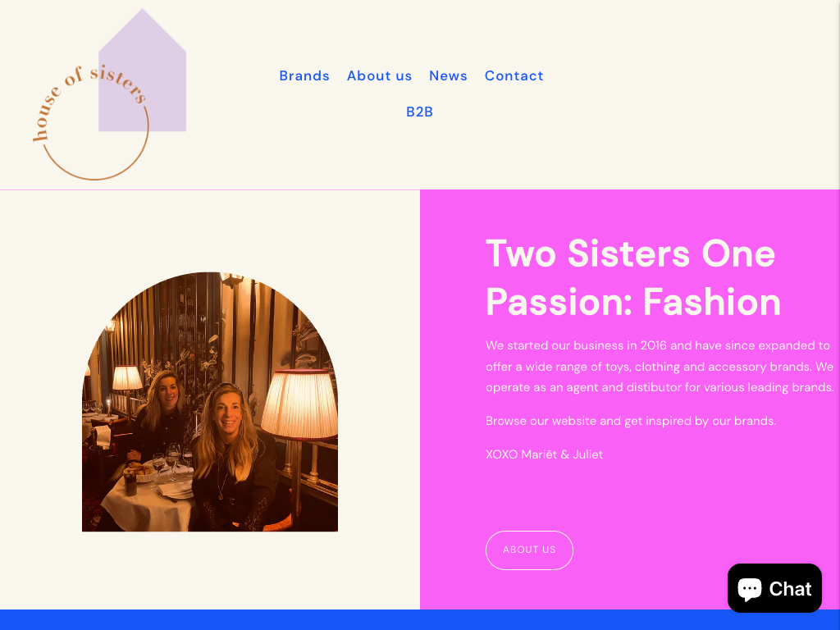Click the Browse our website sentence
The image size is (840, 630).
(631, 421)
